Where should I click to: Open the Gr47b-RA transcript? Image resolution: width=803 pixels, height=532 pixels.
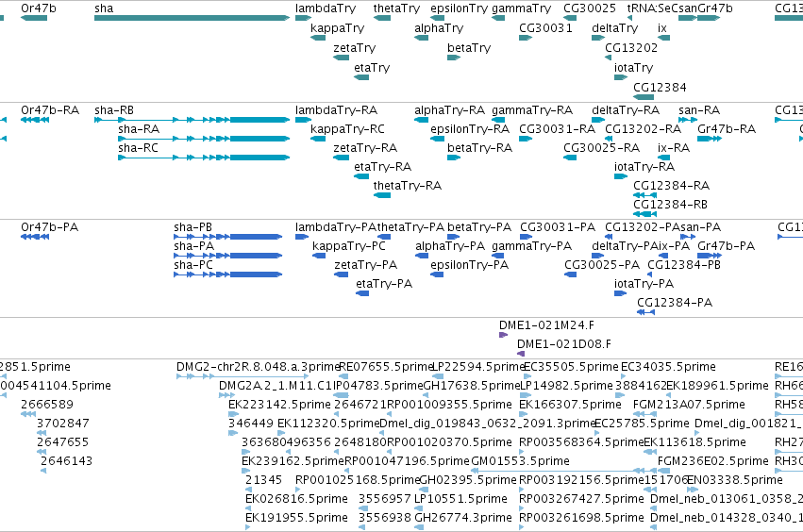tap(710, 139)
